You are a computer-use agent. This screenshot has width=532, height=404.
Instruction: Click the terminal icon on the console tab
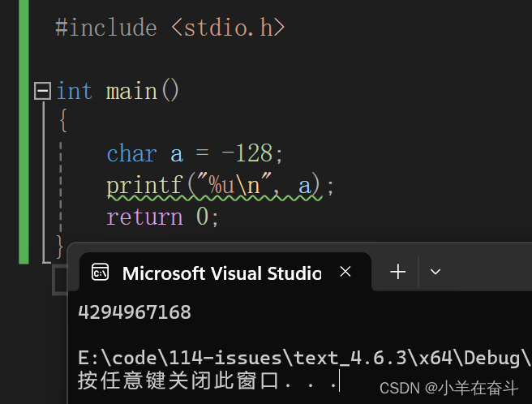(x=101, y=273)
